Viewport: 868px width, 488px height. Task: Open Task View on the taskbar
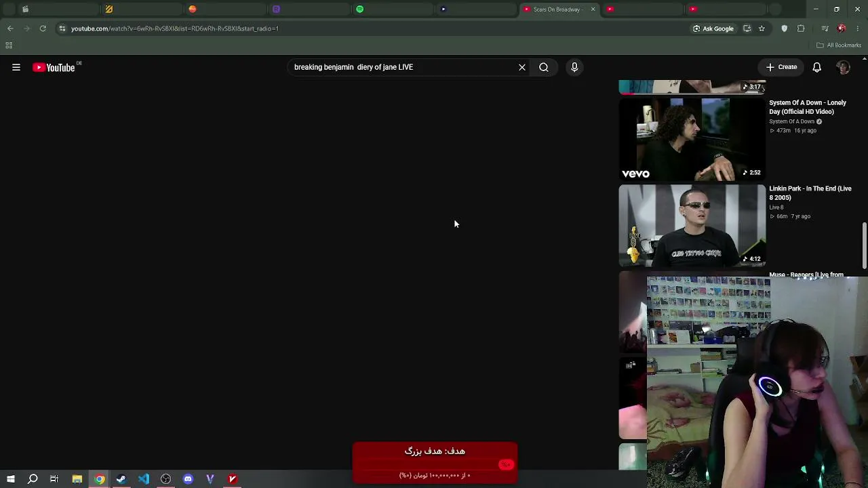(54, 479)
